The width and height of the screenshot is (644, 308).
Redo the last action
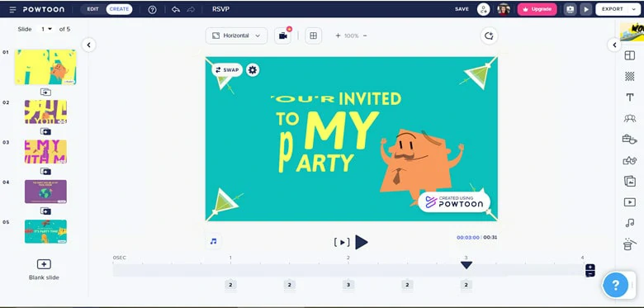pos(191,9)
